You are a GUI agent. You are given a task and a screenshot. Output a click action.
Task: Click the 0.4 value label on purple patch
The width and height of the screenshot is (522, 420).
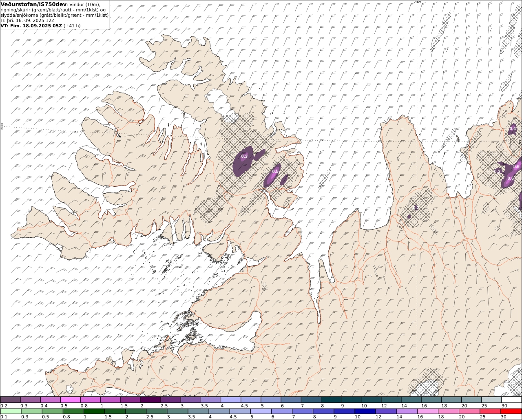[x=513, y=129]
